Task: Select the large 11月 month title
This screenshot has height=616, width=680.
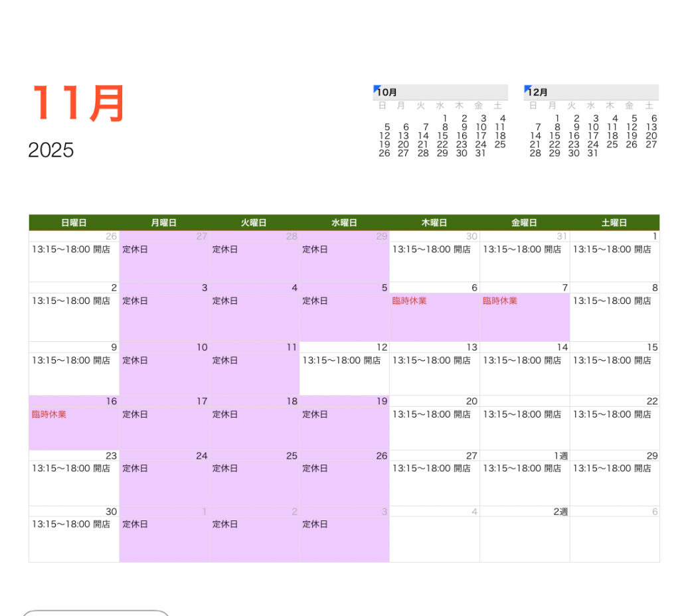Action: 78,104
